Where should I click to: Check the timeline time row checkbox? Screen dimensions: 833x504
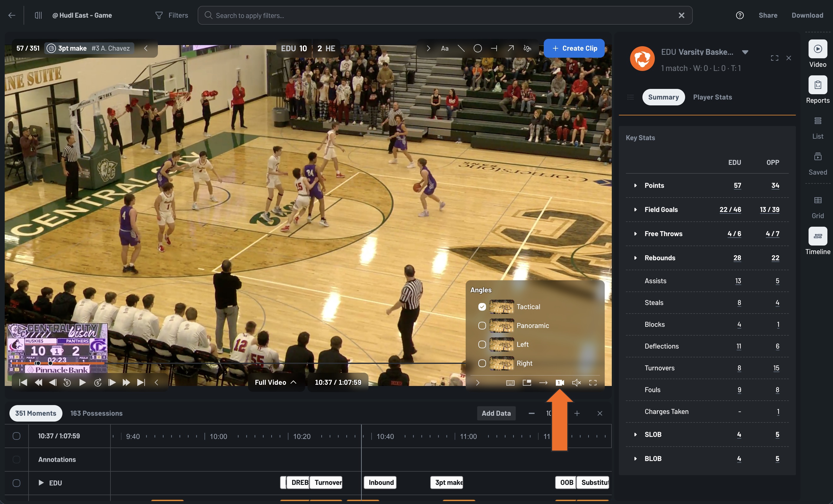[x=16, y=436]
